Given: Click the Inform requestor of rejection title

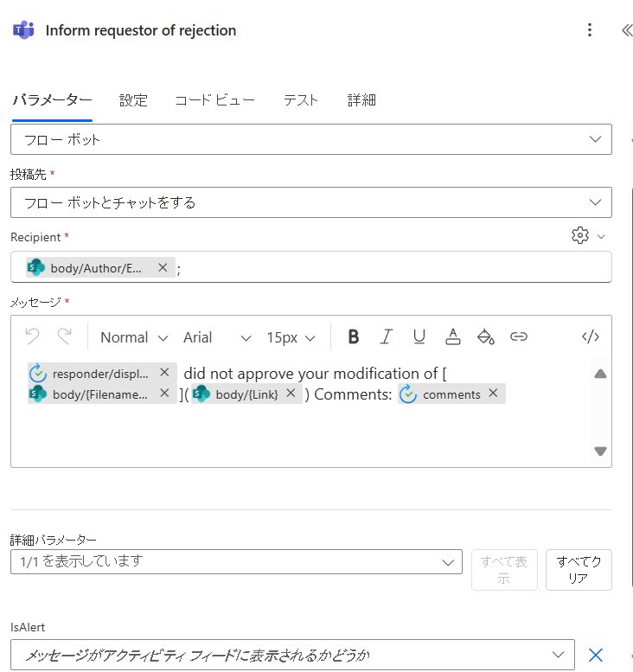Looking at the screenshot, I should [141, 30].
